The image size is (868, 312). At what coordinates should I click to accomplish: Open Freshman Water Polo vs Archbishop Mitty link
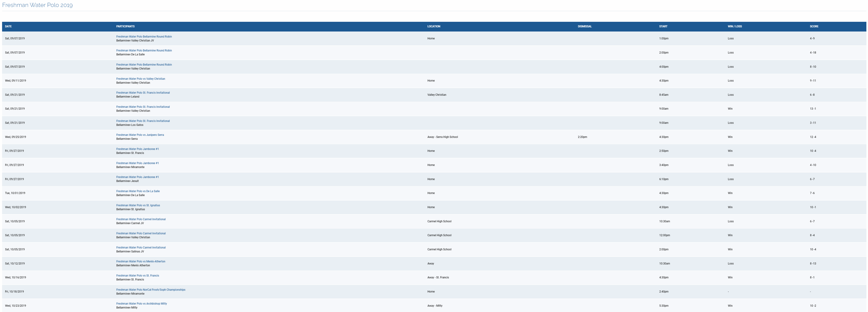[x=142, y=304]
